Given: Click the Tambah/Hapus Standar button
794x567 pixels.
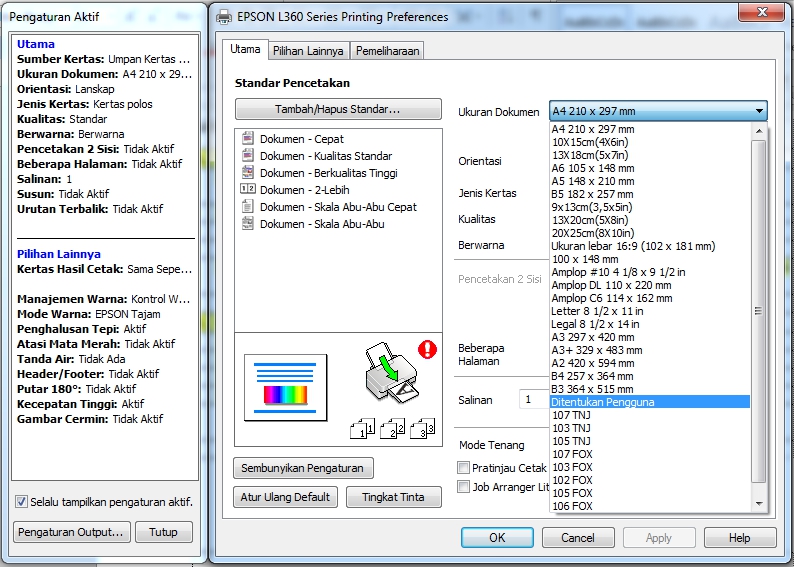Looking at the screenshot, I should (338, 109).
